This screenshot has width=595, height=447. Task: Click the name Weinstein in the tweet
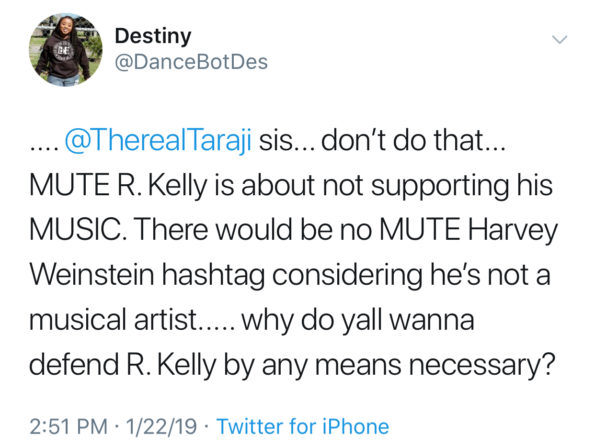click(92, 274)
